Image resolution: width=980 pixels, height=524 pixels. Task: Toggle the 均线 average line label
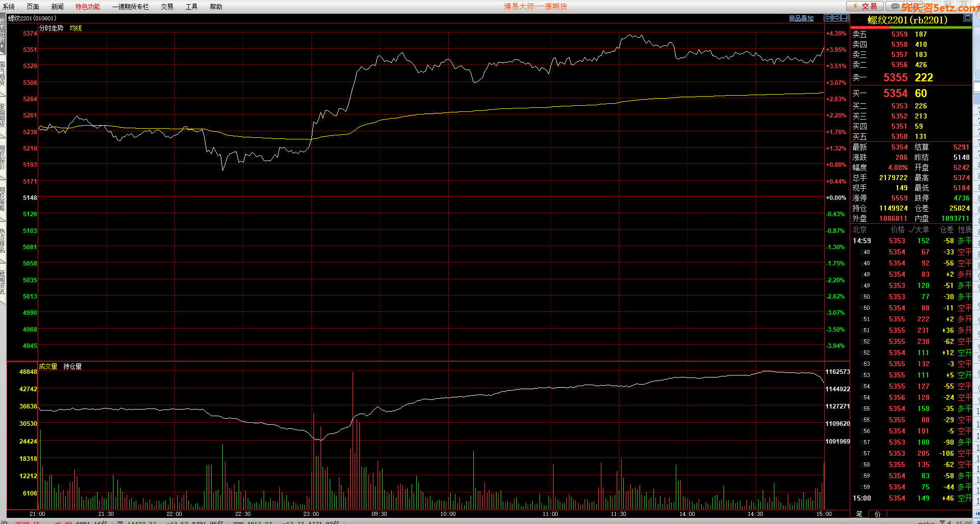pyautogui.click(x=75, y=28)
